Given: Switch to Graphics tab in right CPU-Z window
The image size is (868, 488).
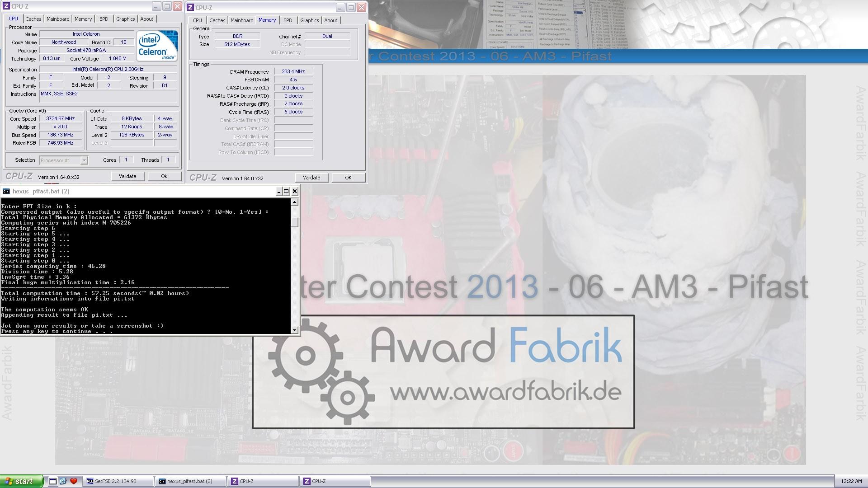Looking at the screenshot, I should pyautogui.click(x=309, y=20).
